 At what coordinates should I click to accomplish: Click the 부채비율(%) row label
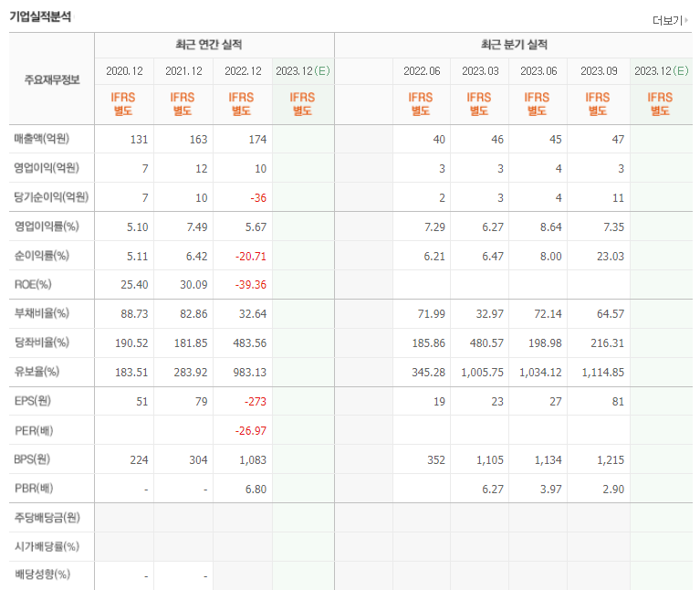pos(41,312)
